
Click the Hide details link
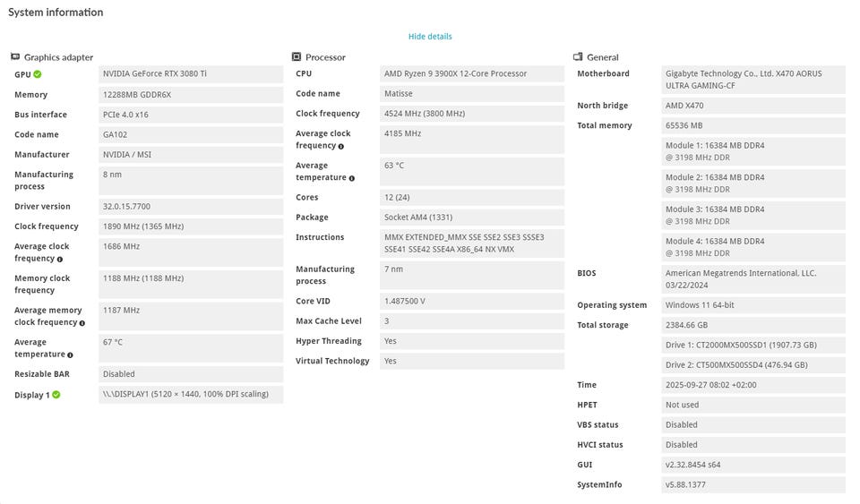click(430, 36)
